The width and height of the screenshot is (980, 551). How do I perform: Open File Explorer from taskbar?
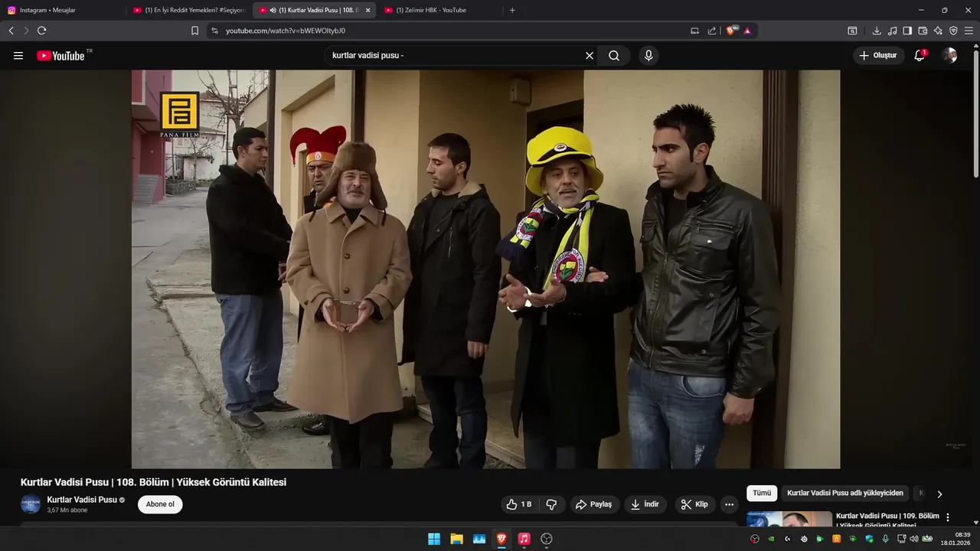point(456,539)
